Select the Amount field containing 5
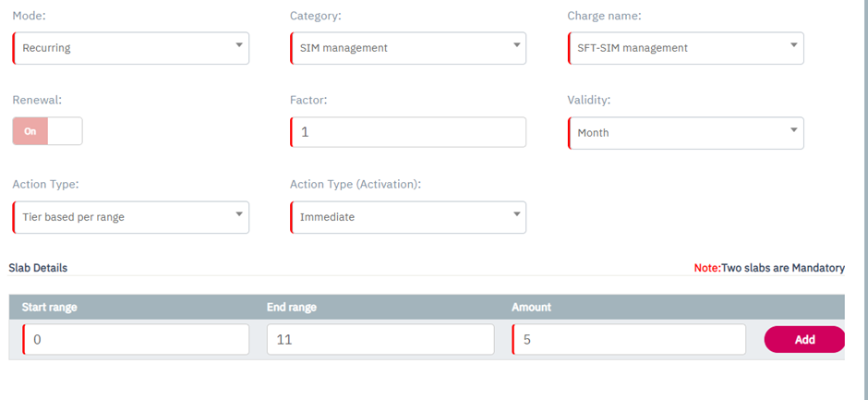Screen dimensions: 868x400 click(629, 340)
